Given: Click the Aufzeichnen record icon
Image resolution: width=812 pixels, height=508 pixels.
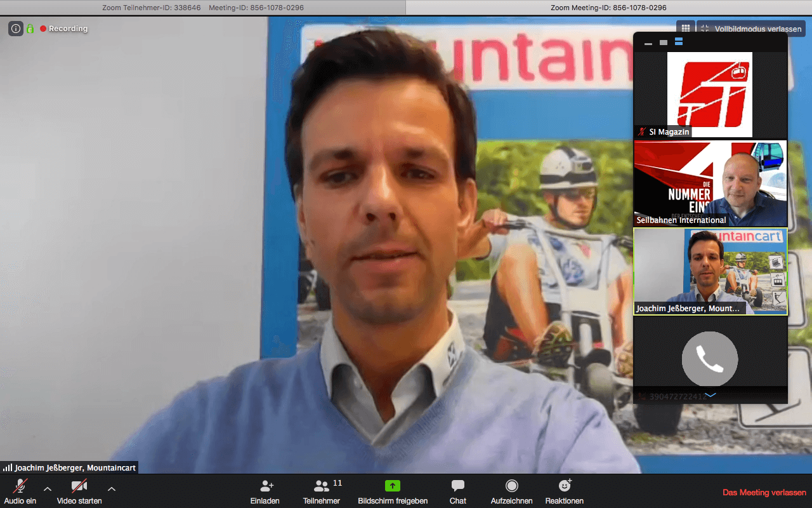Looking at the screenshot, I should point(511,486).
